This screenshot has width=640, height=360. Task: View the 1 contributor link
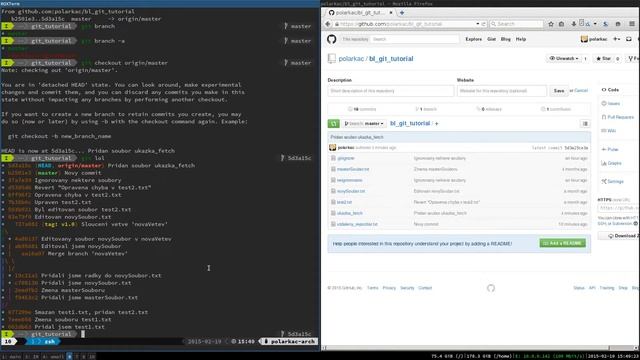pyautogui.click(x=556, y=109)
